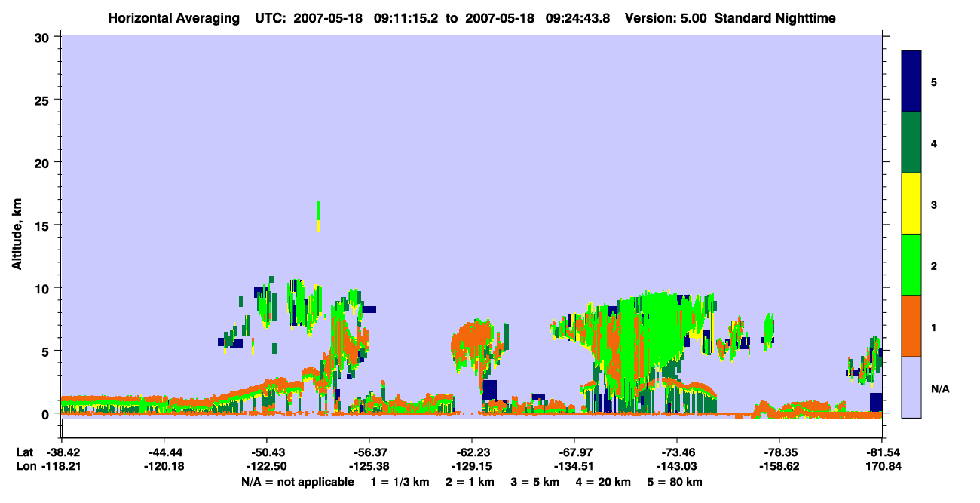Click longitude value -129.15

tap(471, 466)
